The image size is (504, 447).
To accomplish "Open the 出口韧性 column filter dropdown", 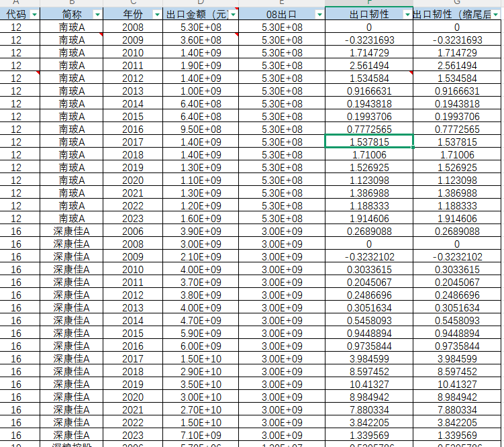I will click(407, 15).
